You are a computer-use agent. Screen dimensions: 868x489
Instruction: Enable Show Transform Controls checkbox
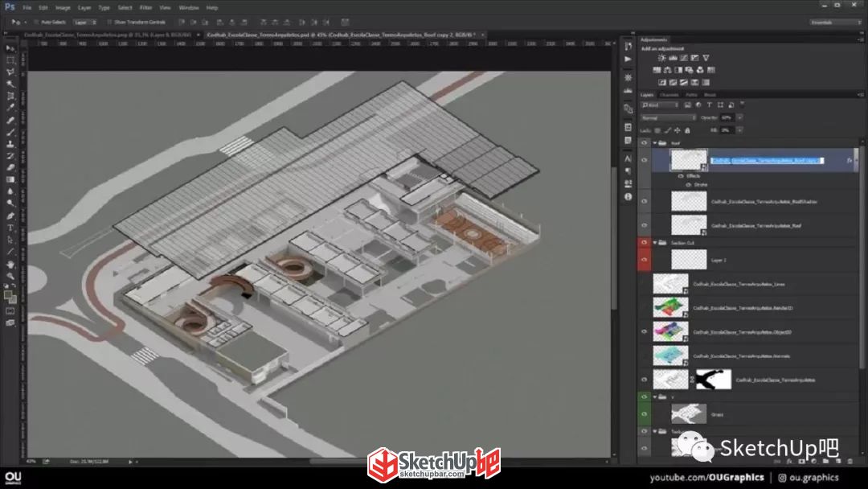click(109, 23)
